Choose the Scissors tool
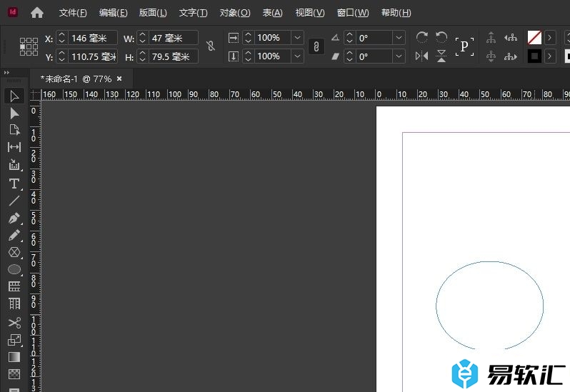The height and width of the screenshot is (392, 570). click(14, 323)
